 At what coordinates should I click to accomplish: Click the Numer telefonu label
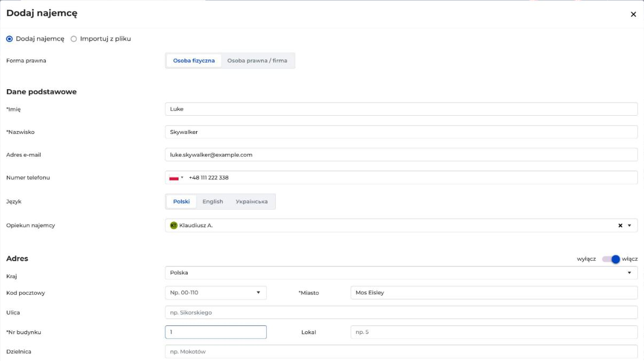click(x=28, y=177)
